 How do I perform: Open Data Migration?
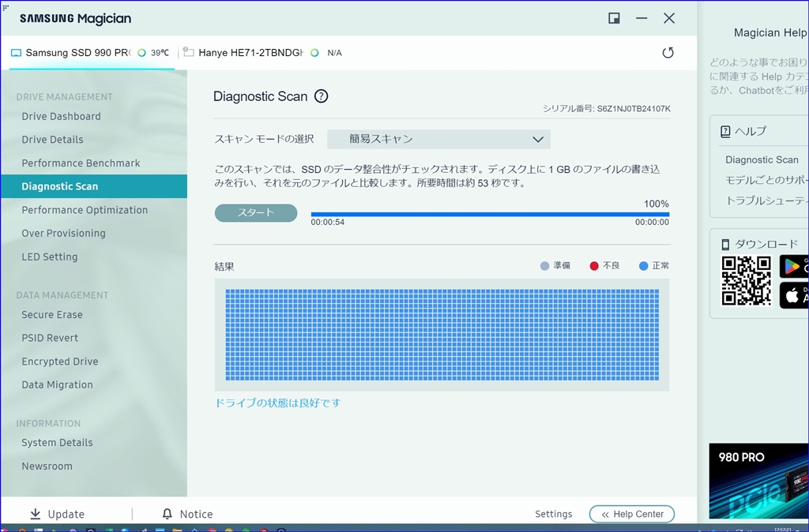coord(57,384)
